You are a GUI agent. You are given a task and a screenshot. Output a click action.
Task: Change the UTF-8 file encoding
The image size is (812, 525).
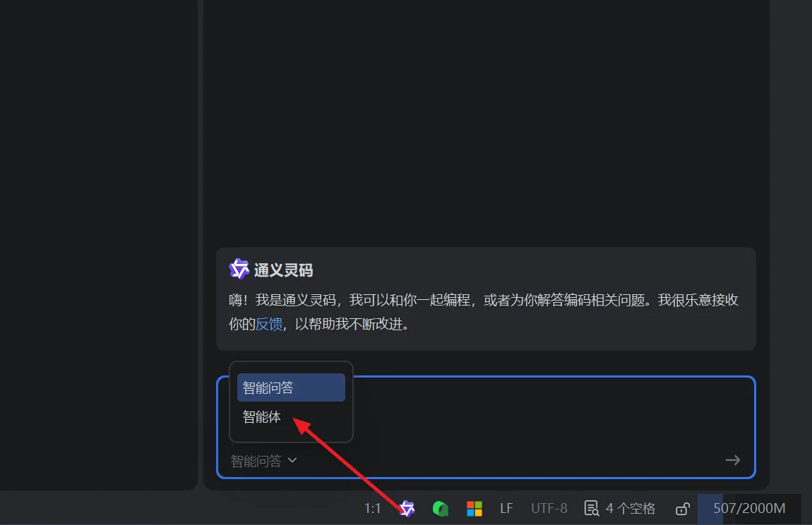(549, 509)
